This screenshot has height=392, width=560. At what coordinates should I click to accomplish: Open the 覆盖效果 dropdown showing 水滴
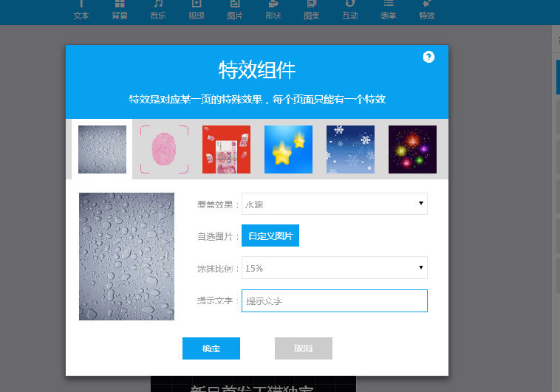pyautogui.click(x=335, y=204)
